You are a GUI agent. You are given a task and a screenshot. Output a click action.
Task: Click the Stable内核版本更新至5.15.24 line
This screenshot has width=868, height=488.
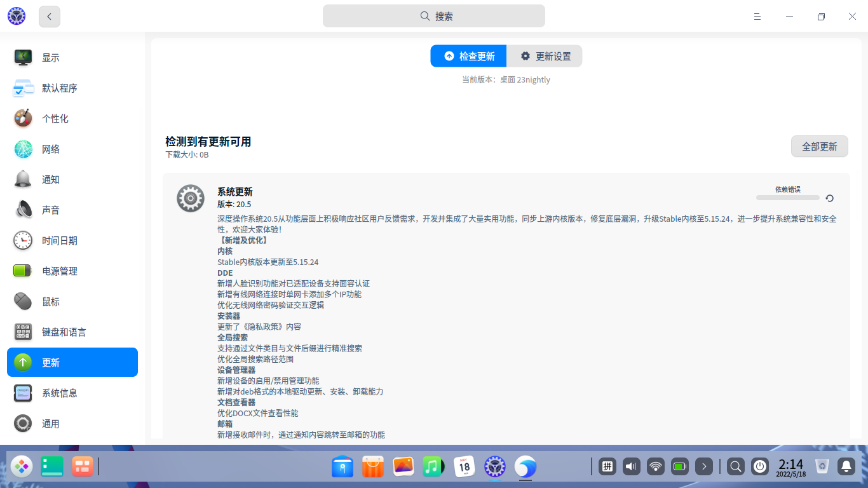[x=268, y=262]
